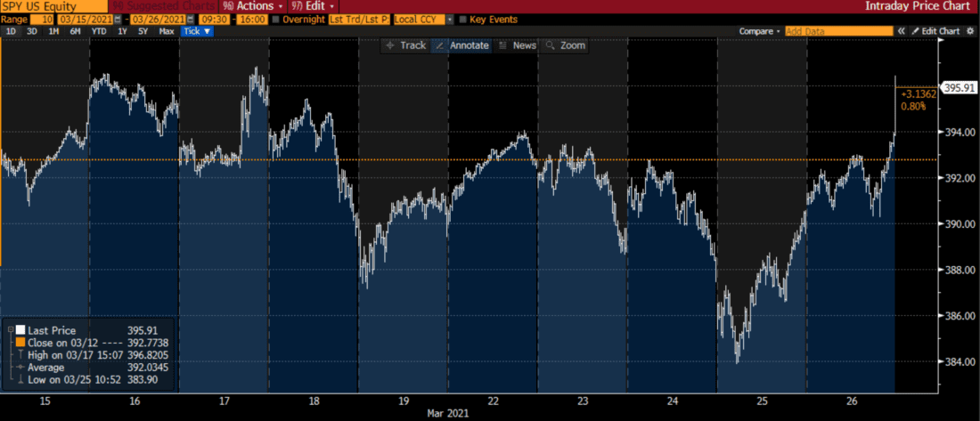Activate the Track crosshair tool

pos(405,45)
